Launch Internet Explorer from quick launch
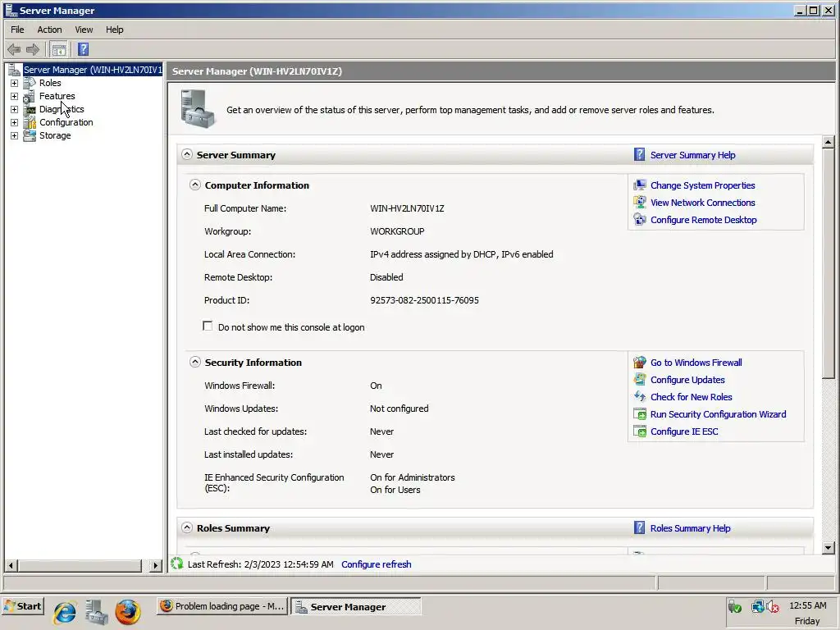Screen dimensions: 840x630 tap(65, 613)
